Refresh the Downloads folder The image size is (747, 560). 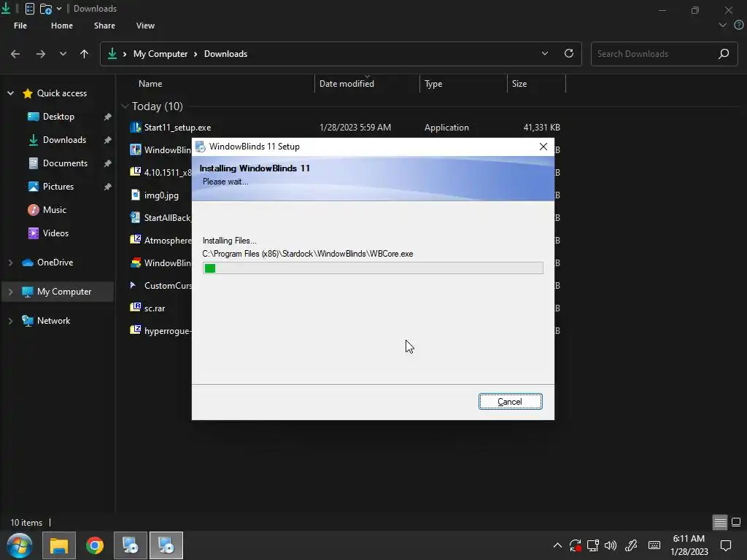pyautogui.click(x=569, y=53)
